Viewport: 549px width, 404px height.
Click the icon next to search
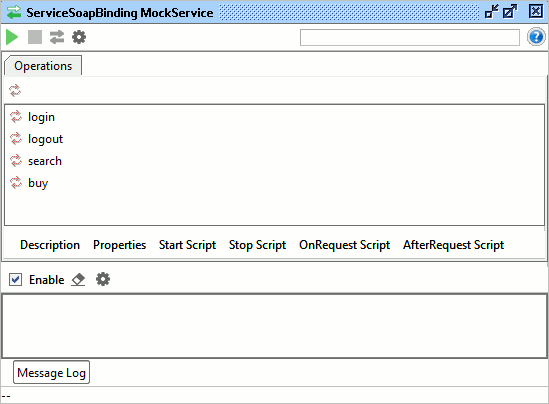click(16, 161)
